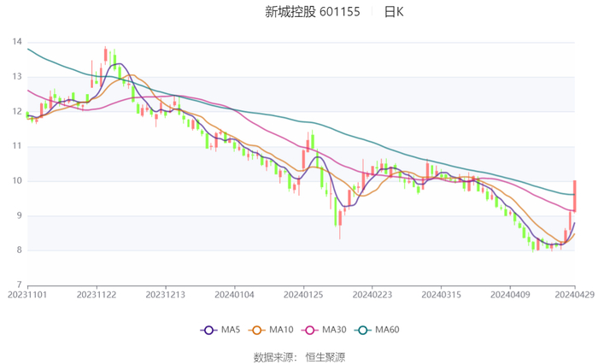
Task: Pick the 20240223 x-axis date label
Action: [x=372, y=294]
